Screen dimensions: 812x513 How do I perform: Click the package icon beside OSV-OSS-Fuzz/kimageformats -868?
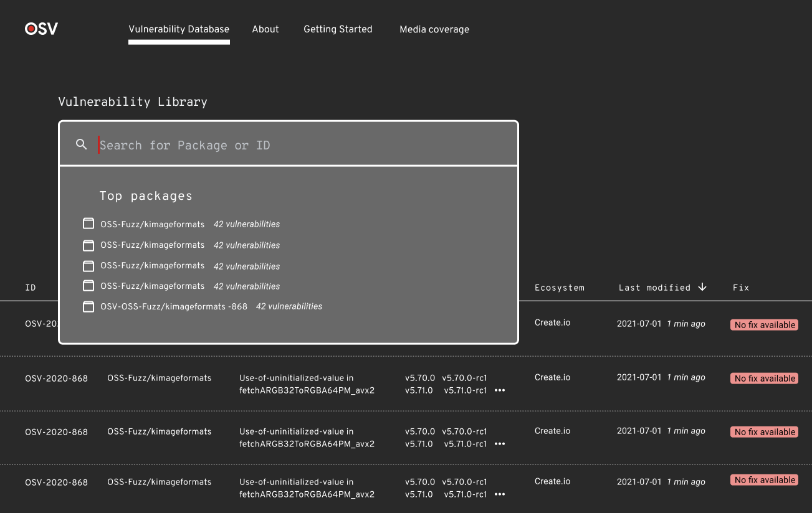point(88,306)
